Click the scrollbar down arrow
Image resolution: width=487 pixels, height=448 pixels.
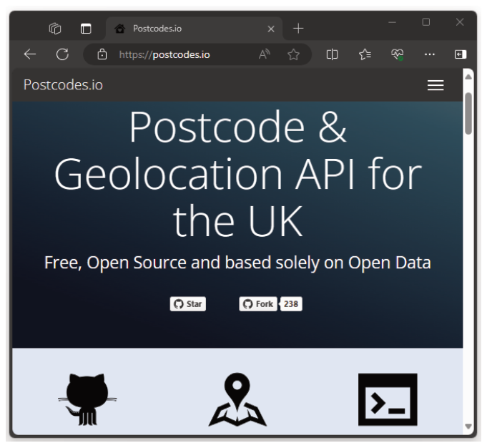[468, 426]
